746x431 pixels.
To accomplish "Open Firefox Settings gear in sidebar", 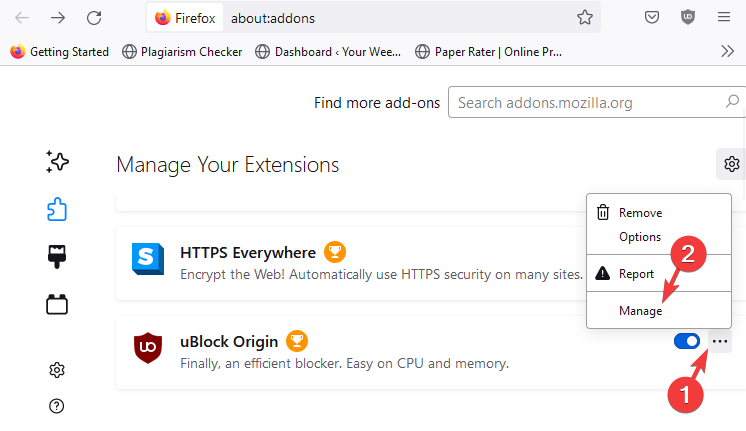I will [57, 370].
